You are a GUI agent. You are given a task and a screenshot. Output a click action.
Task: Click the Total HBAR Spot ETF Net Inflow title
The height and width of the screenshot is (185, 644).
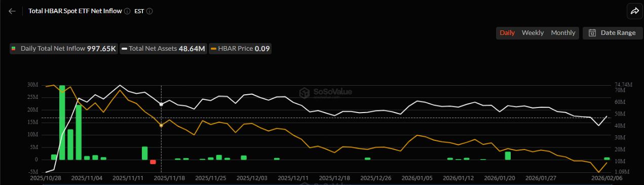[x=75, y=11]
